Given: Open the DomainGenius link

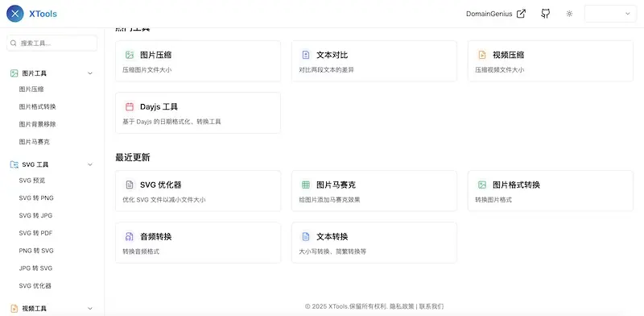Looking at the screenshot, I should [496, 14].
